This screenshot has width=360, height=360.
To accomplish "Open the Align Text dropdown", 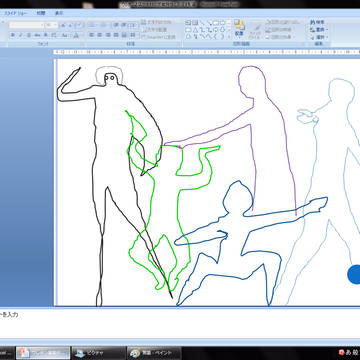I will (x=155, y=30).
